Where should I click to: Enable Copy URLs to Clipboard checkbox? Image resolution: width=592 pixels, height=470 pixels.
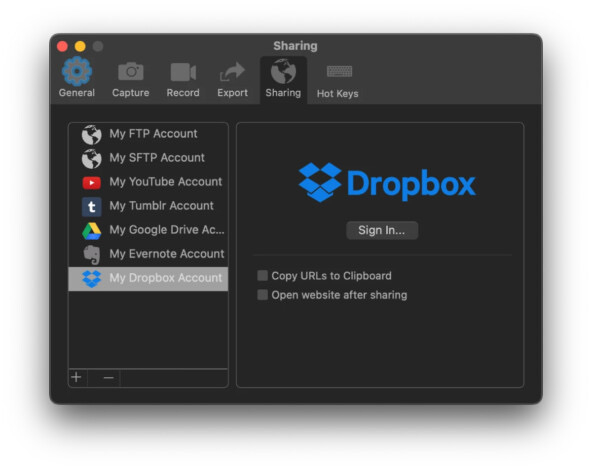coord(262,275)
